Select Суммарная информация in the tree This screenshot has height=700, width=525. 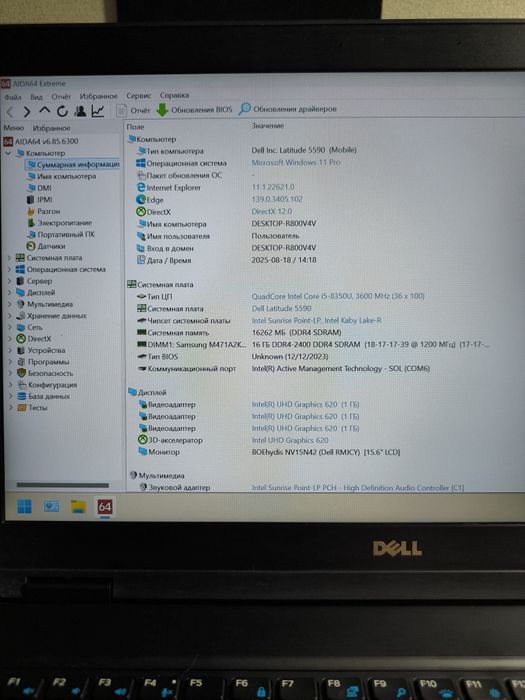coord(73,164)
